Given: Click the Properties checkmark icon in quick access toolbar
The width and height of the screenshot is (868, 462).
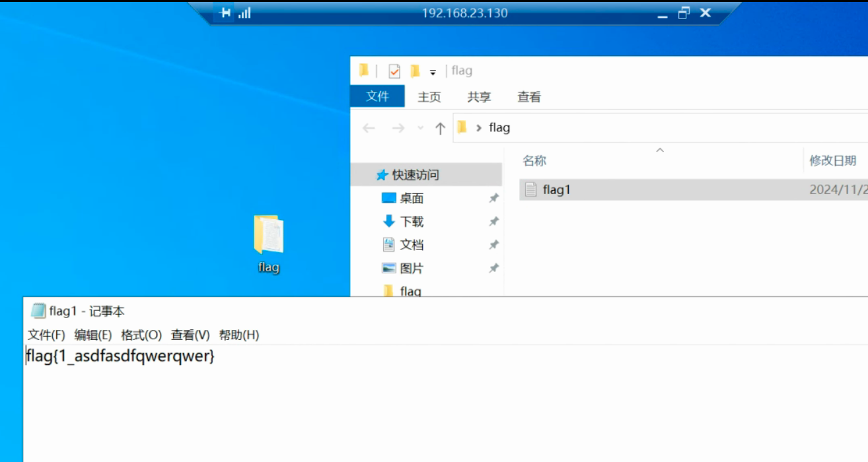Looking at the screenshot, I should click(394, 71).
